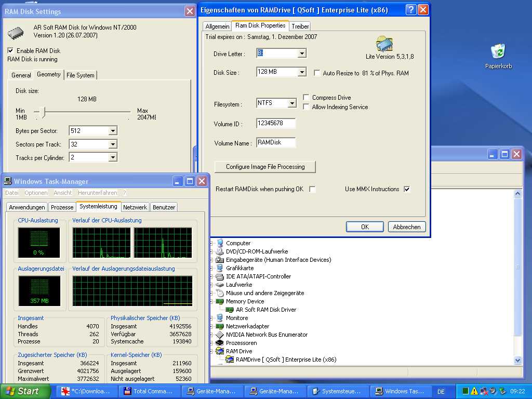Select the Computer device tree icon
This screenshot has height=399, width=532.
(220, 243)
